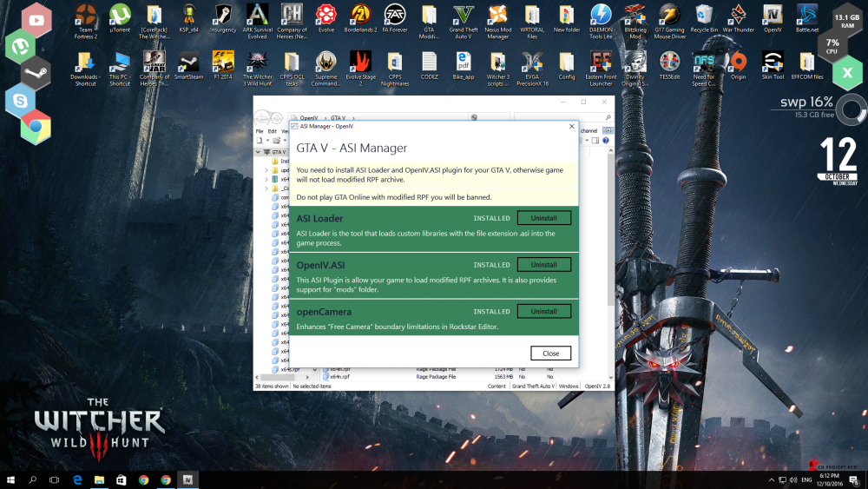Open Origin desktop icon
Image resolution: width=868 pixels, height=489 pixels.
point(739,66)
